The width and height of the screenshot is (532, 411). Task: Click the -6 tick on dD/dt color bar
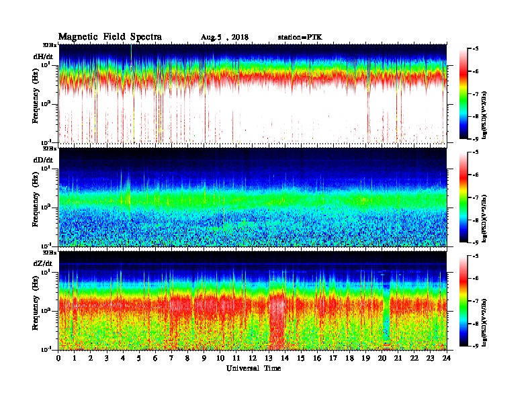click(476, 175)
